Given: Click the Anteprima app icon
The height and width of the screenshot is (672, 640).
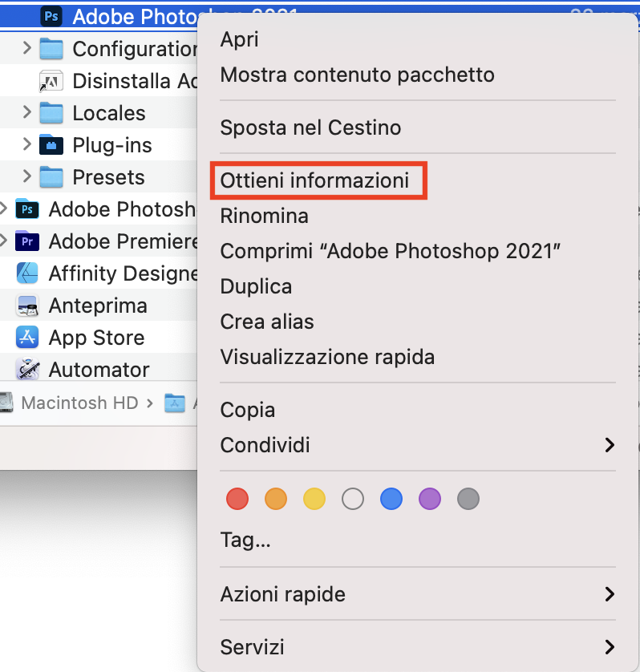Looking at the screenshot, I should [27, 306].
